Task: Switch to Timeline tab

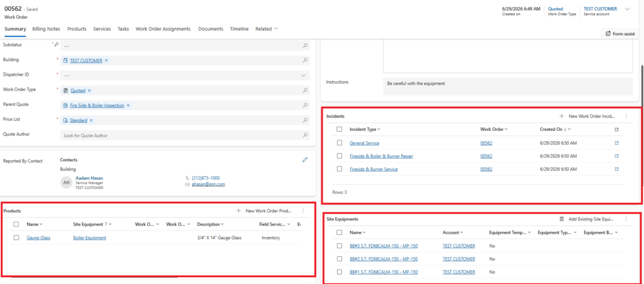Action: [239, 29]
